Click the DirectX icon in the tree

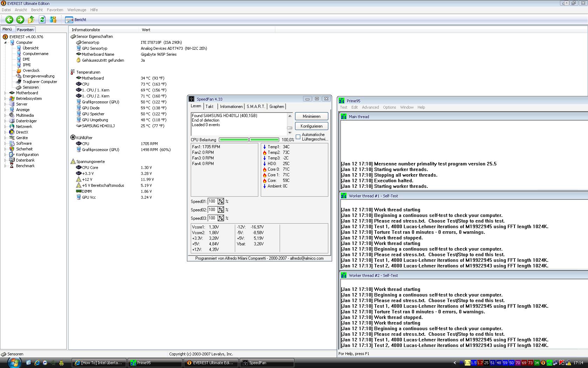coord(12,132)
